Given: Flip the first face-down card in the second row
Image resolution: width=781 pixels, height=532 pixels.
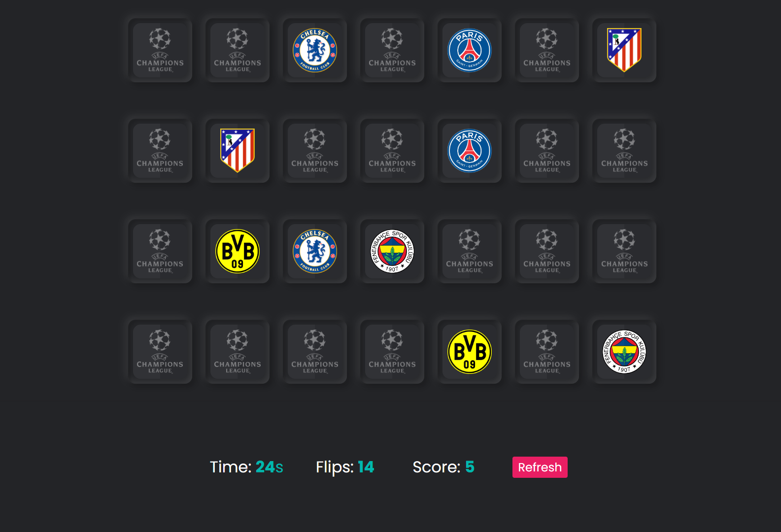Looking at the screenshot, I should 160,150.
